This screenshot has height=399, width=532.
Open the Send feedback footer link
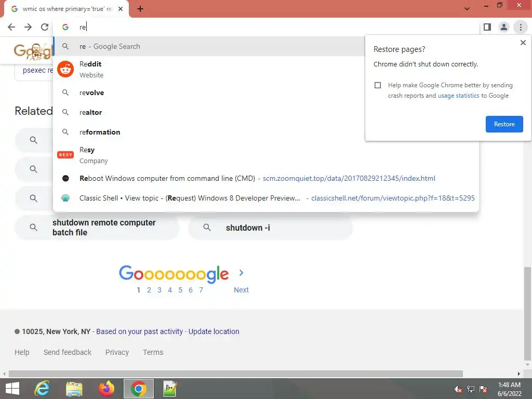pos(68,353)
